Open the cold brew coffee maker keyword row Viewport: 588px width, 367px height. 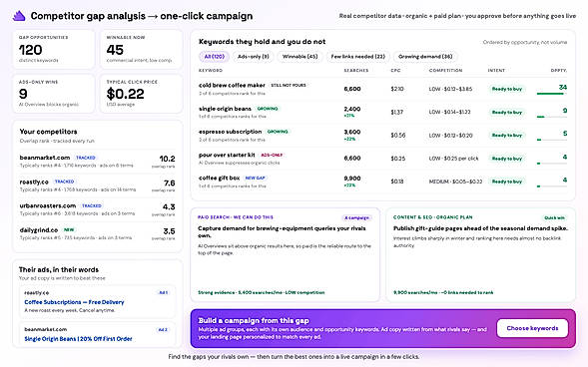click(x=382, y=89)
